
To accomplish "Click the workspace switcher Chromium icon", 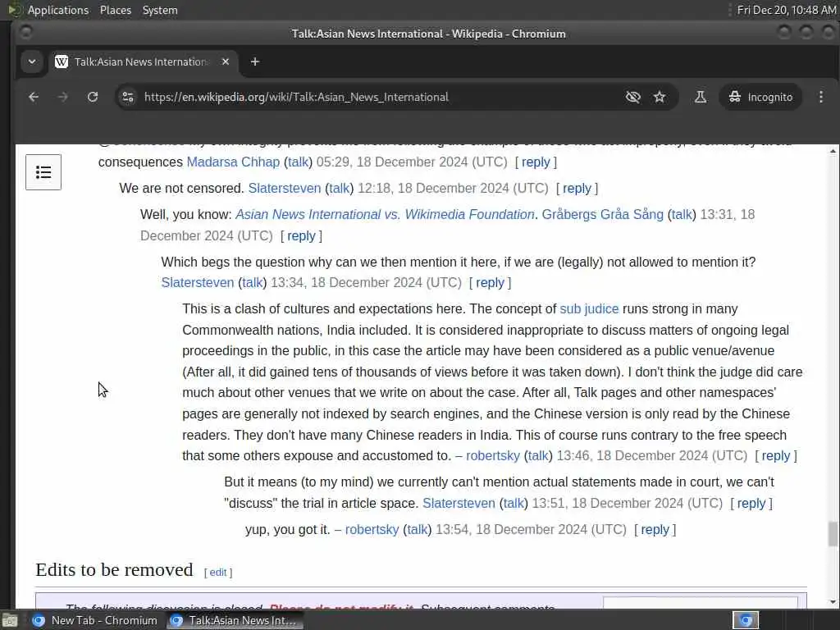I will 746,620.
